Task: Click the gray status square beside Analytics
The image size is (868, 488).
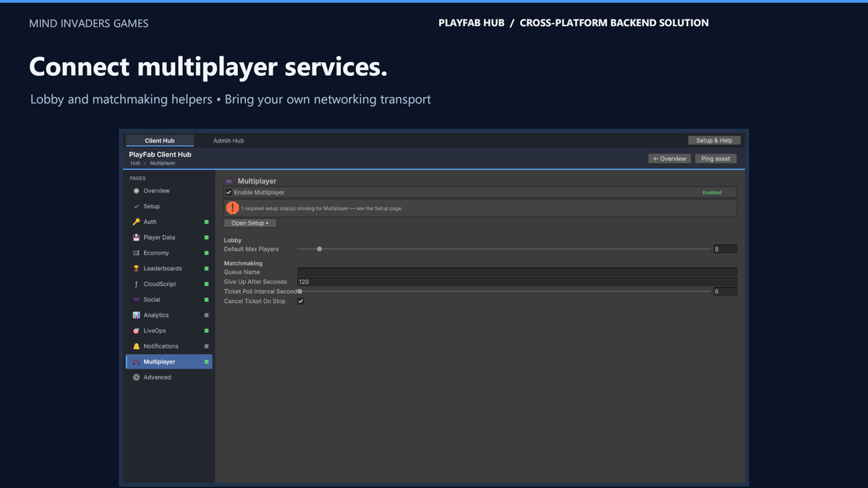Action: 206,315
